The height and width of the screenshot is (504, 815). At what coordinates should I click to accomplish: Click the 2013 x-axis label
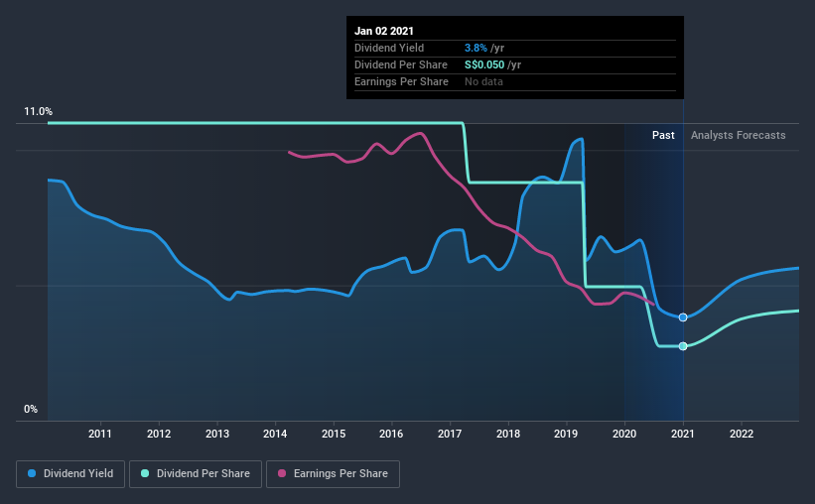217,434
